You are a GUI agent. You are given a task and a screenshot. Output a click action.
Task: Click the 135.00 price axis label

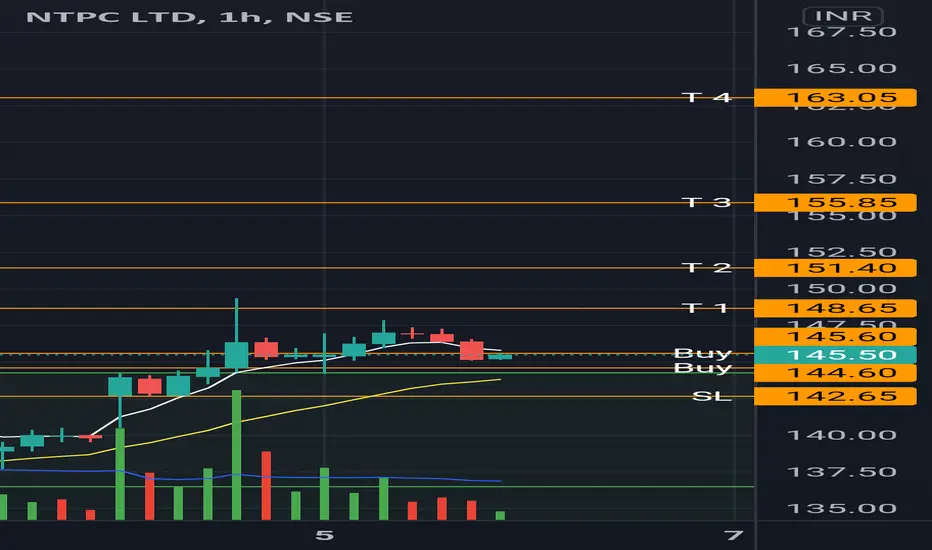point(842,509)
